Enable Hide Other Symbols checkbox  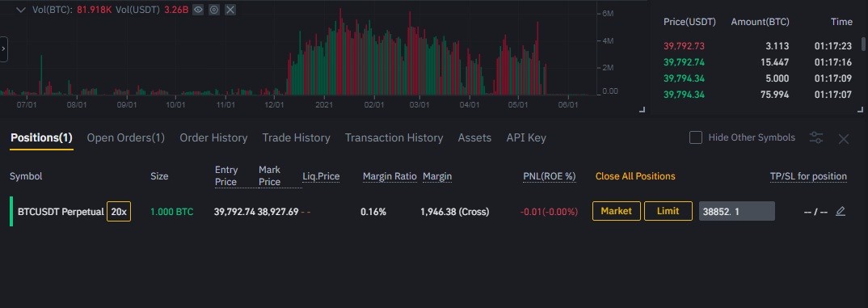[x=696, y=137]
